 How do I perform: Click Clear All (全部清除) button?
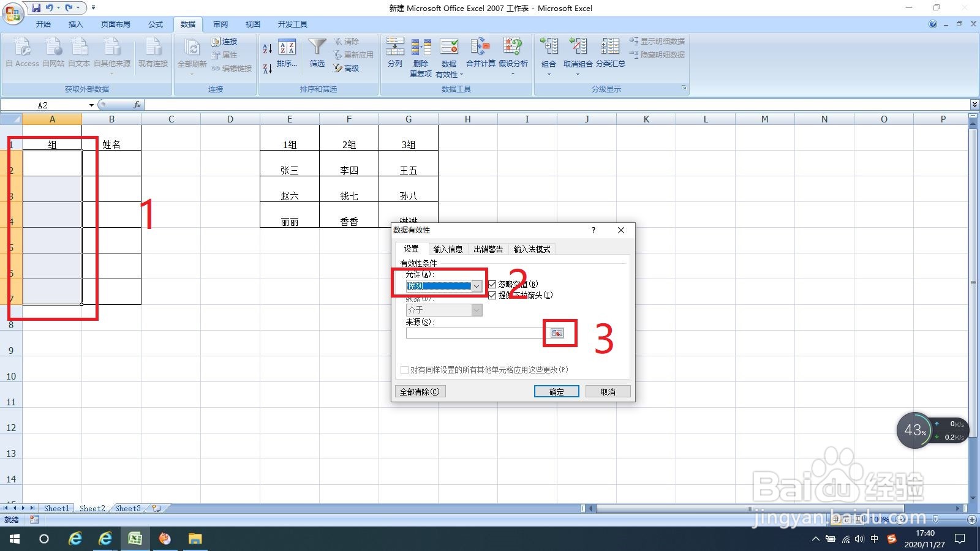(x=420, y=392)
